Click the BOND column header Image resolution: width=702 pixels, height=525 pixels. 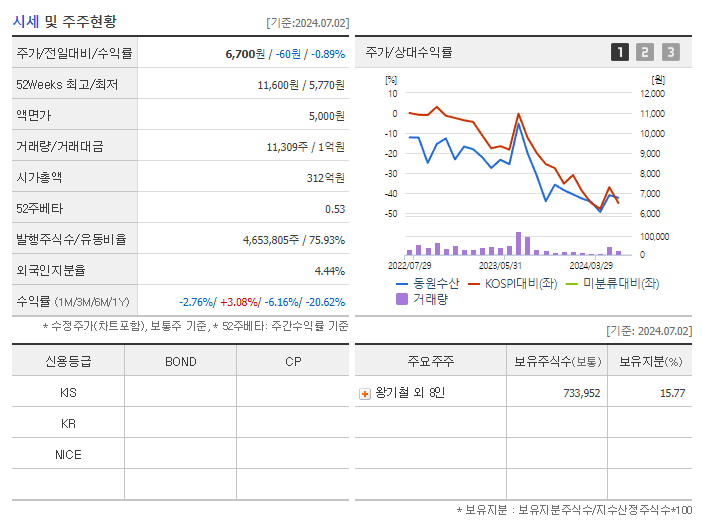click(x=181, y=362)
